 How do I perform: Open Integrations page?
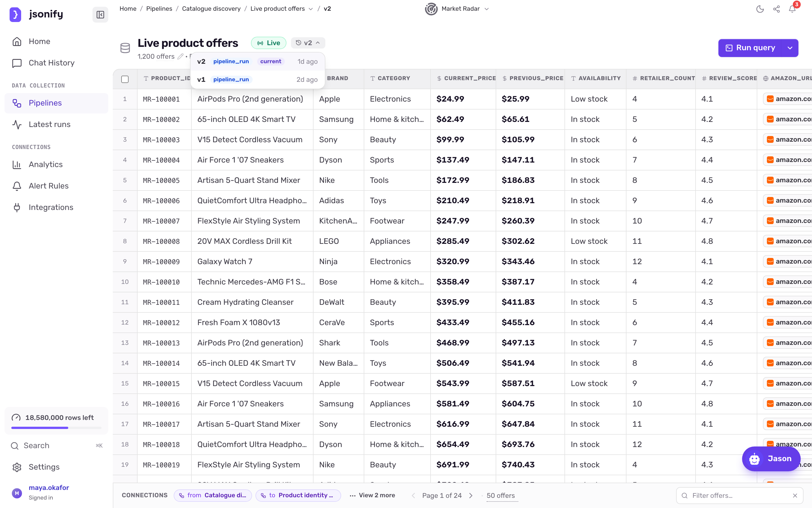56,207
